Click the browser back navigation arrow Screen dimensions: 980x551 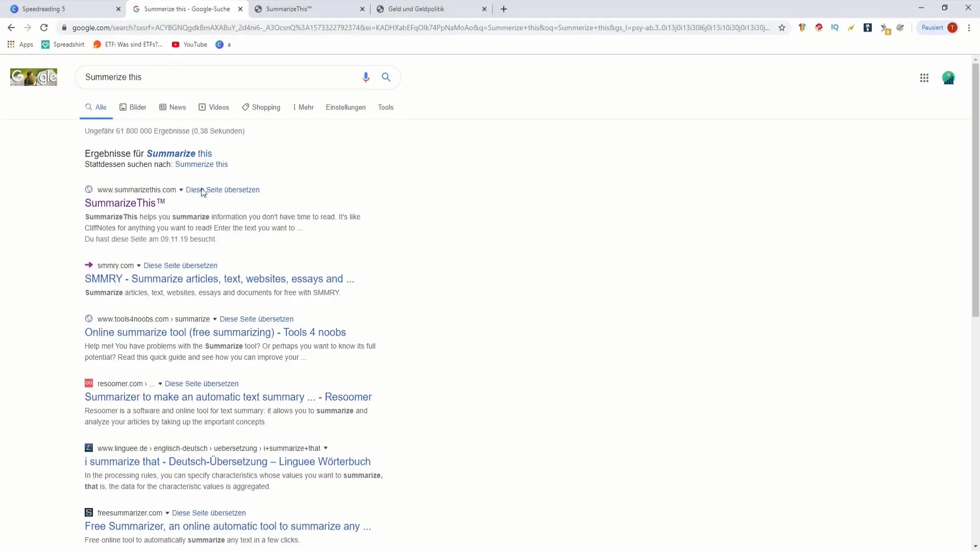tap(10, 27)
